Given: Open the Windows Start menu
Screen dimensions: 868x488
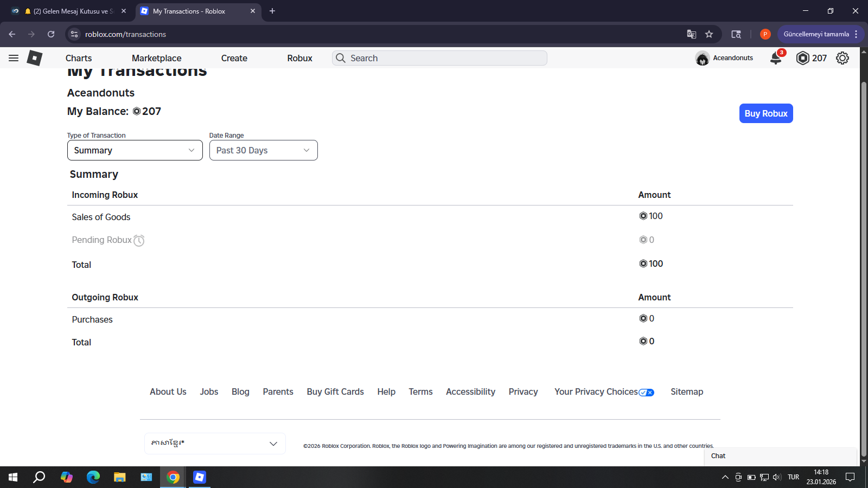Looking at the screenshot, I should pos(13,477).
